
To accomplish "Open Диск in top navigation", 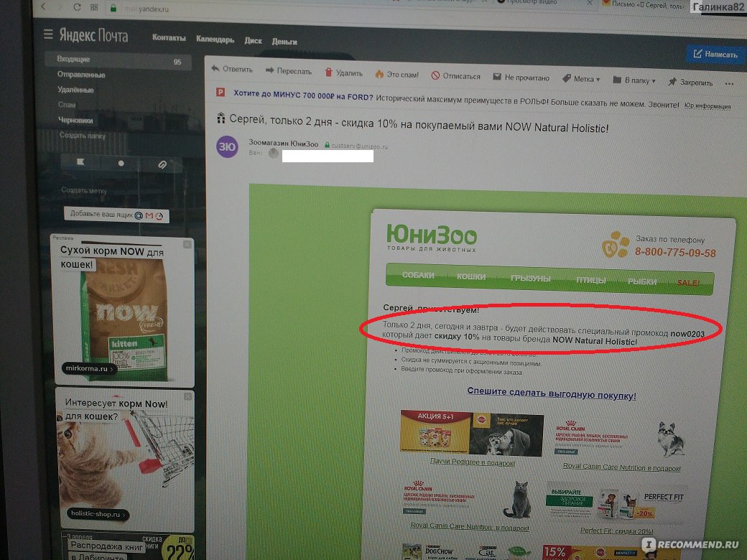I will 253,40.
